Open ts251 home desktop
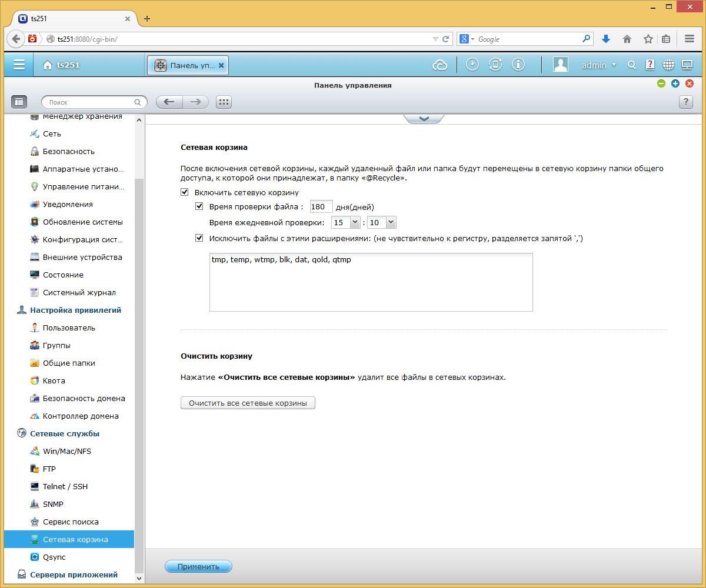This screenshot has height=588, width=706. click(x=61, y=65)
